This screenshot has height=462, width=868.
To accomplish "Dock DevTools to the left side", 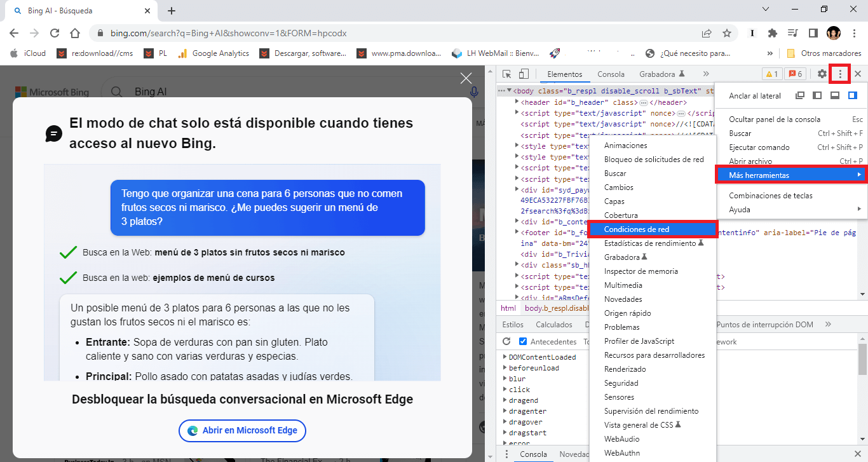I will (x=817, y=96).
